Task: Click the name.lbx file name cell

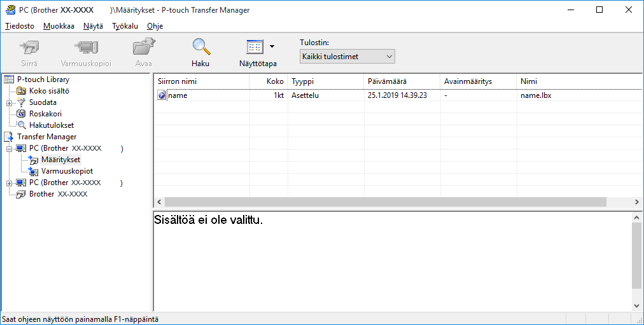Action: click(536, 95)
